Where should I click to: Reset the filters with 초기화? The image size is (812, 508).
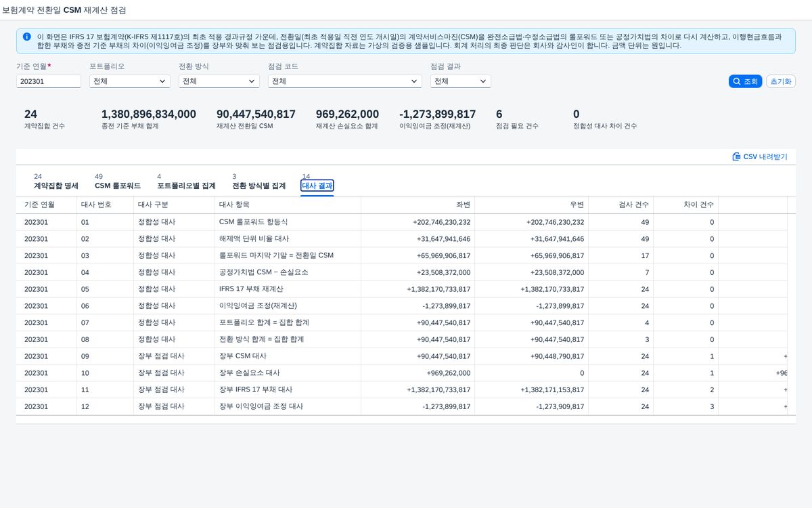(x=781, y=81)
